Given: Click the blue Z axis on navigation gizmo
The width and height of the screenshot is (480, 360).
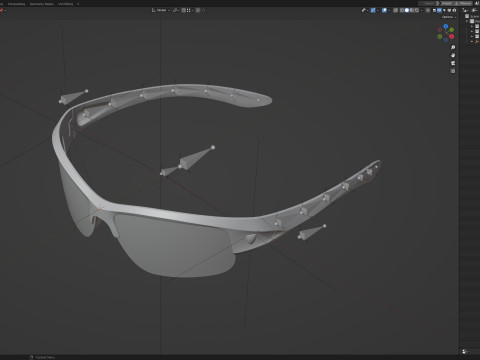Looking at the screenshot, I should 446,26.
